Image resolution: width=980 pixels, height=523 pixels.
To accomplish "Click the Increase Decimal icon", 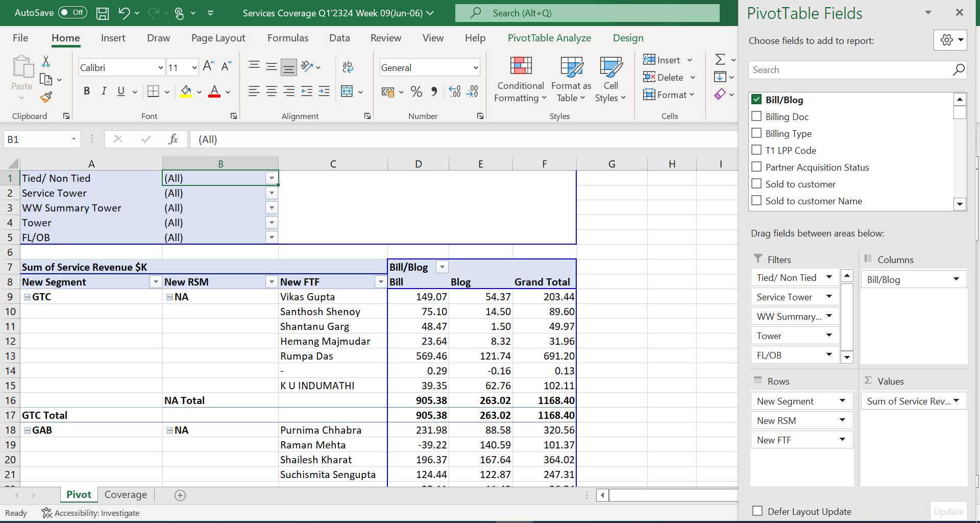I will click(454, 92).
